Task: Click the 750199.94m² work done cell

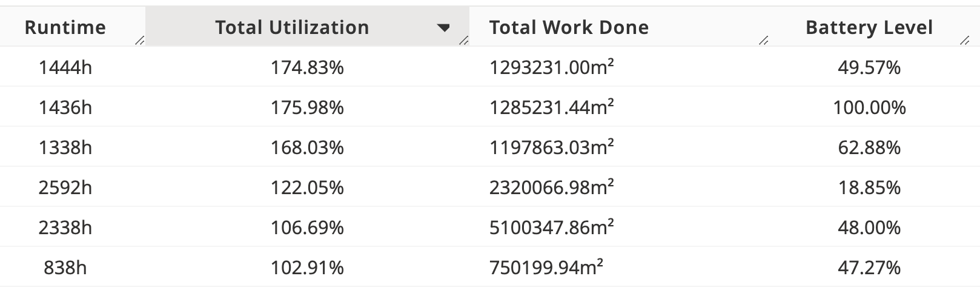Action: [x=546, y=268]
